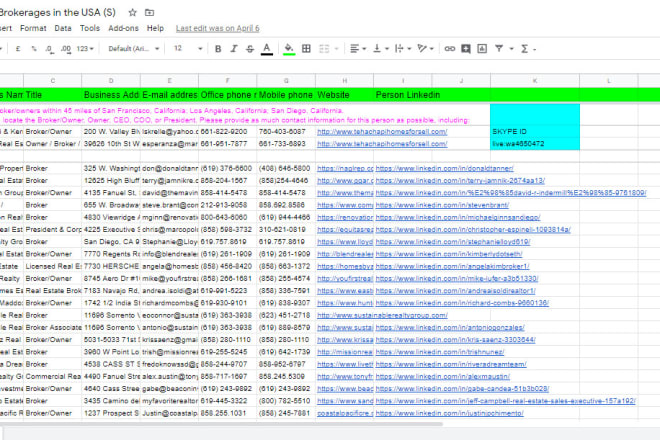Open the functions sigma icon
This screenshot has width=660, height=440.
[x=525, y=49]
